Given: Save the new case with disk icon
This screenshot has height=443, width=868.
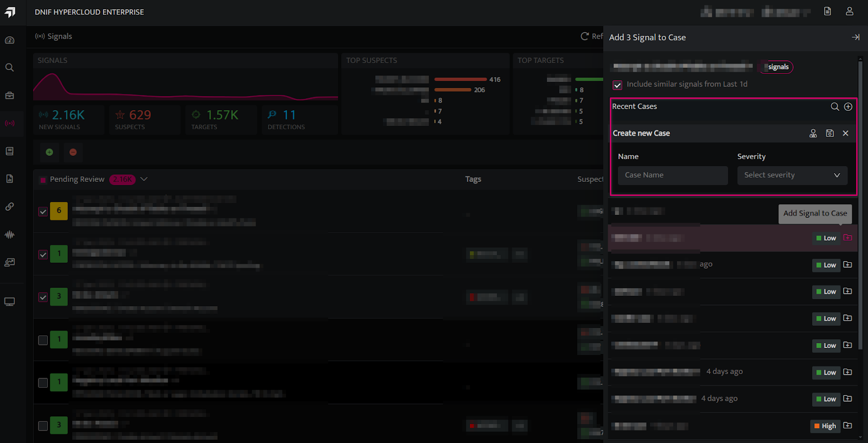Looking at the screenshot, I should point(829,134).
